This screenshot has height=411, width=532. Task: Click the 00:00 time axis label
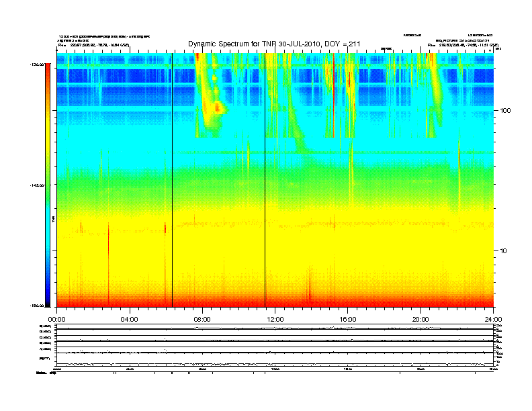point(56,320)
